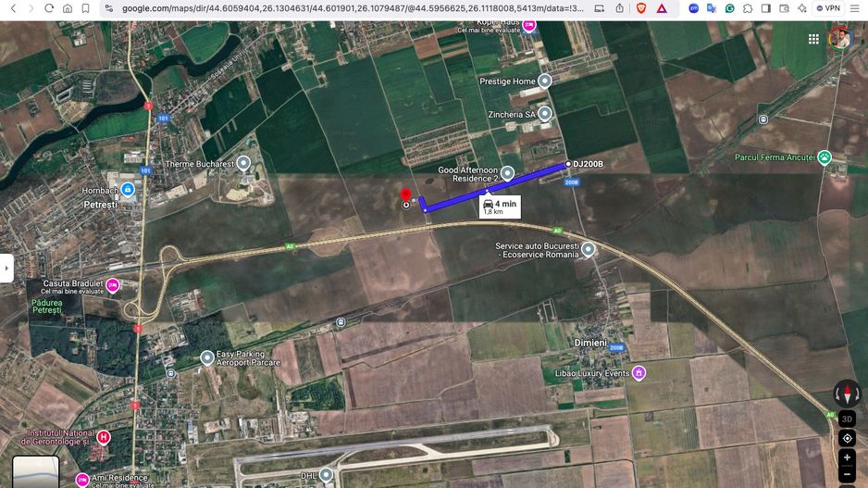Screen dimensions: 868x488
Task: Click the Petrești locality label
Action: (100, 205)
